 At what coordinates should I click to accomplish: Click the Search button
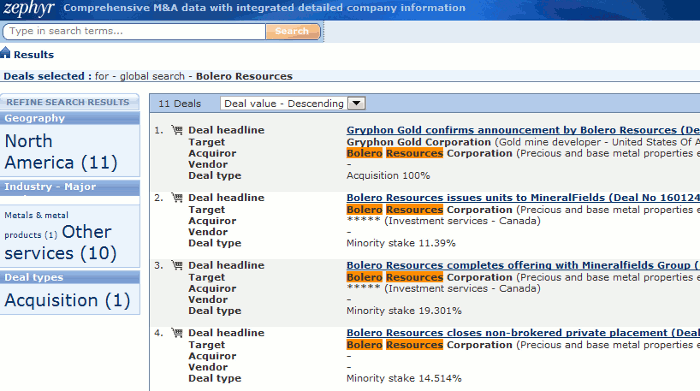pyautogui.click(x=292, y=31)
